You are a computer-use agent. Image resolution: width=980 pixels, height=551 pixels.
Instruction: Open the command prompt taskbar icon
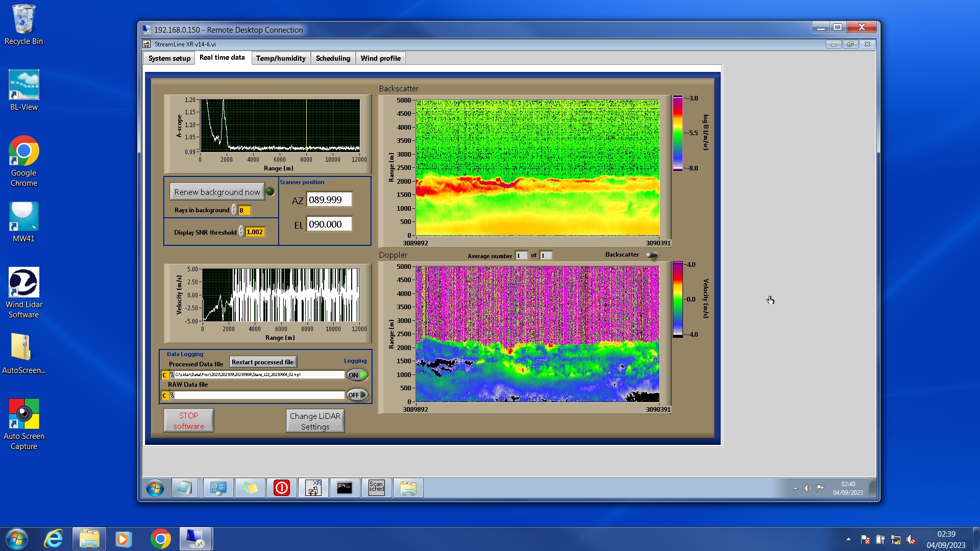[x=345, y=488]
